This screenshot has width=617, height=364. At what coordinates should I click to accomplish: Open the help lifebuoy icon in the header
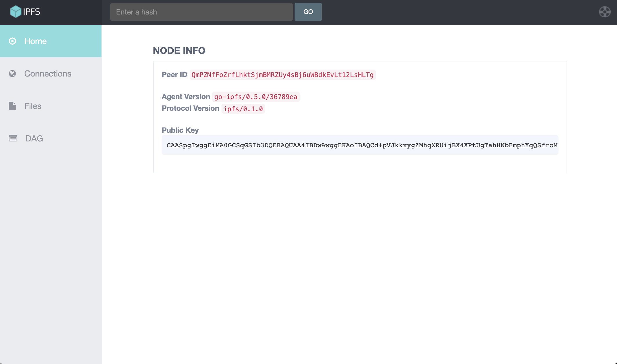605,12
